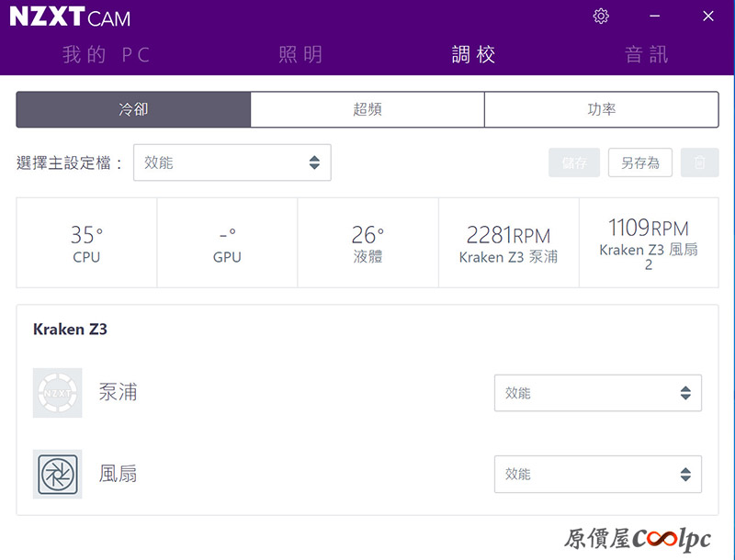
Task: Click the 液體 26° liquid temperature tile
Action: coord(368,242)
